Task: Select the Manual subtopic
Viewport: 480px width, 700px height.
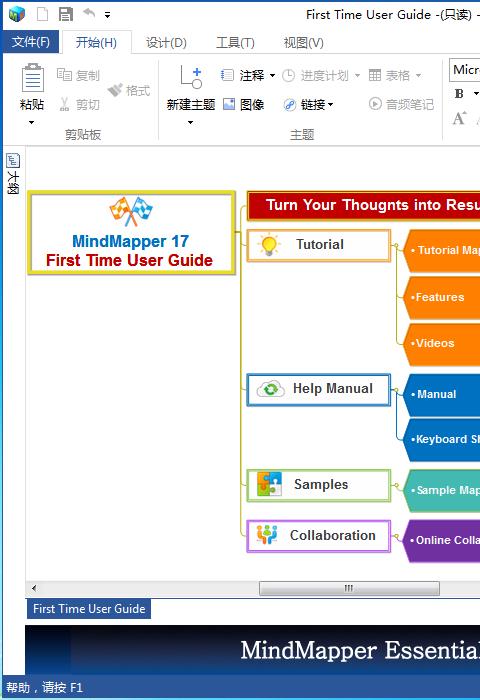Action: [x=443, y=395]
